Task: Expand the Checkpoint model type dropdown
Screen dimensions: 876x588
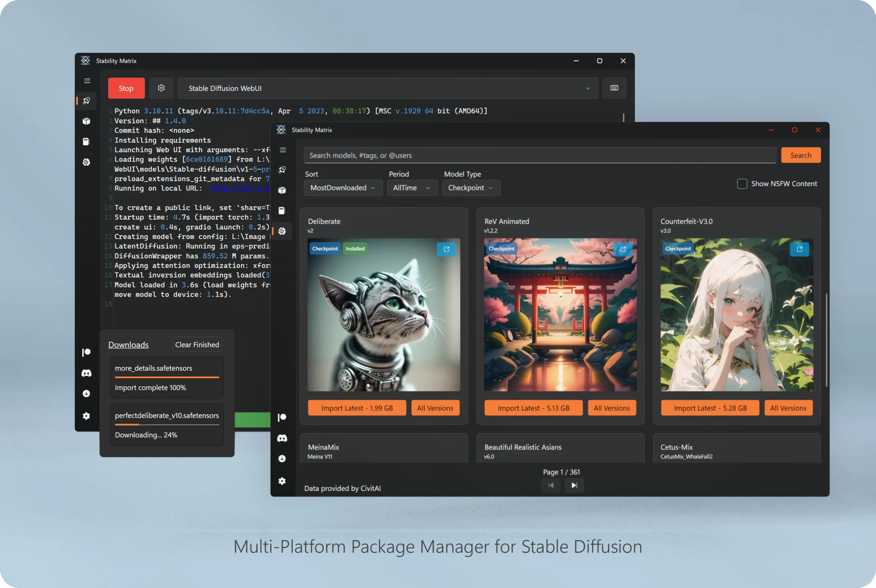Action: pos(471,188)
